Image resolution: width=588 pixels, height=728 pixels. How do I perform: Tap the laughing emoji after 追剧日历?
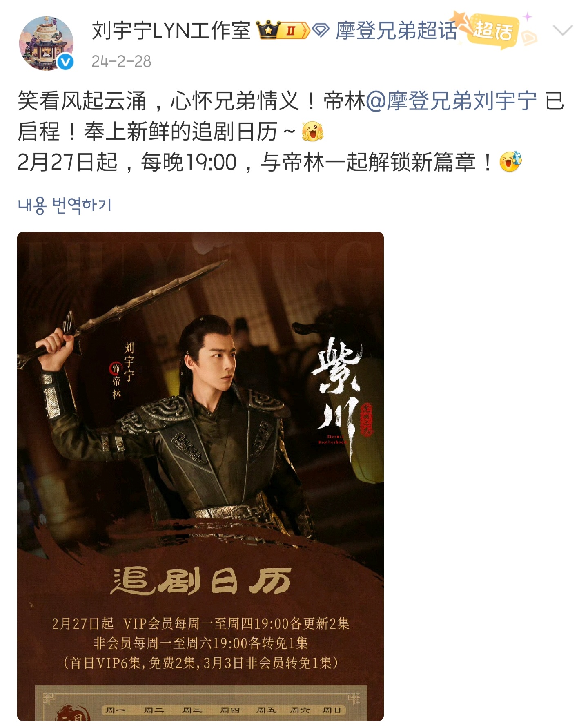tap(312, 132)
